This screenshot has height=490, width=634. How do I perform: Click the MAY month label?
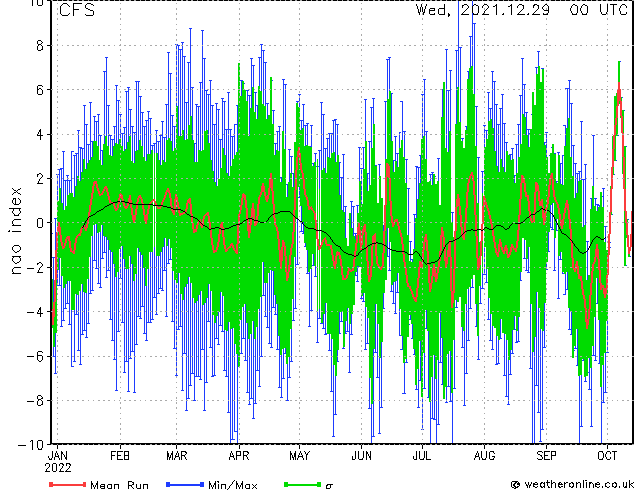300,456
